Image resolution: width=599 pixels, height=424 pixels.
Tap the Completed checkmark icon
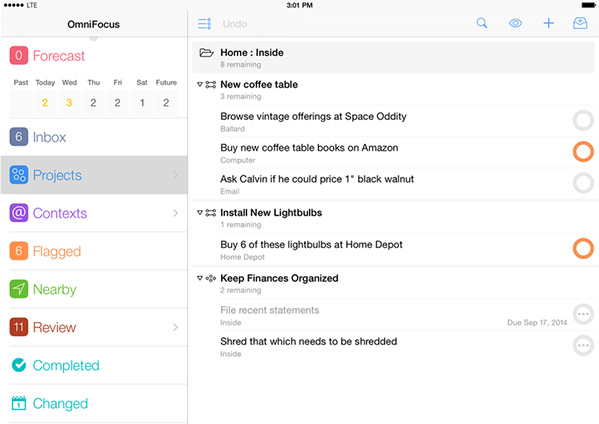tap(19, 365)
